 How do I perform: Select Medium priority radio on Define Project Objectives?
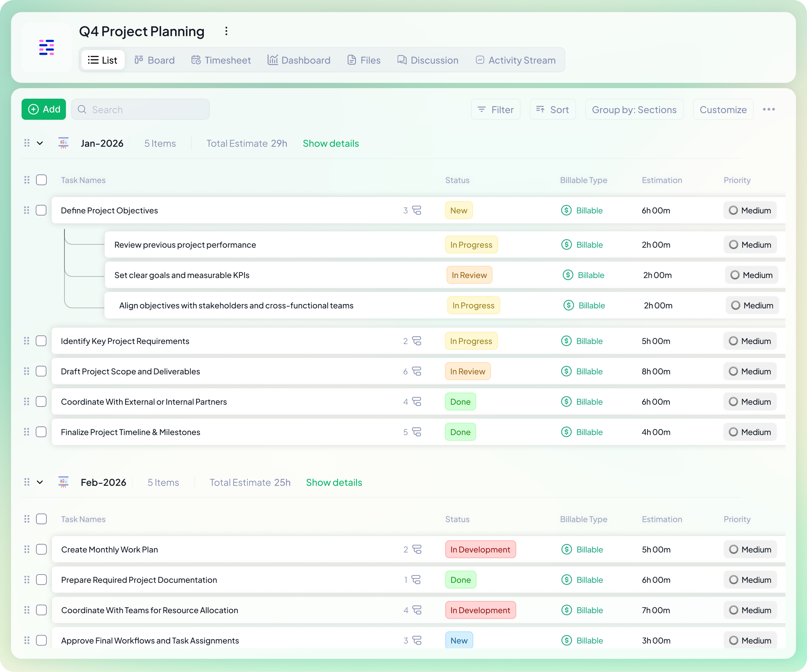(x=733, y=210)
